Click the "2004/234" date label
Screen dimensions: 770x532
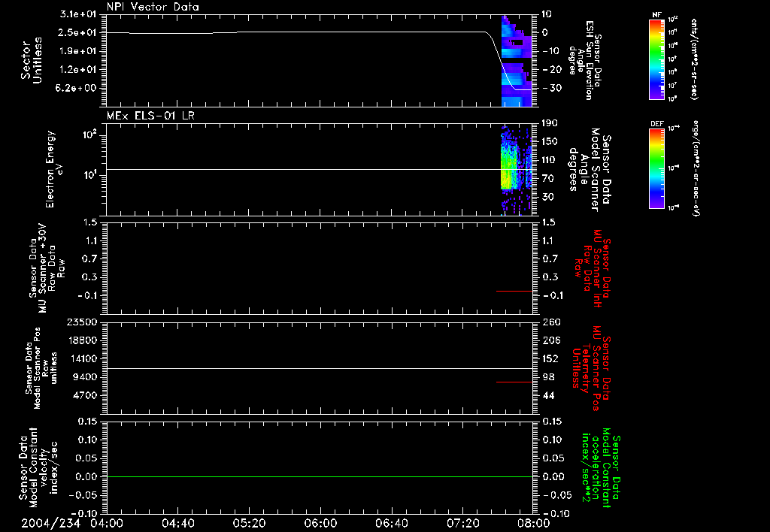pyautogui.click(x=50, y=523)
